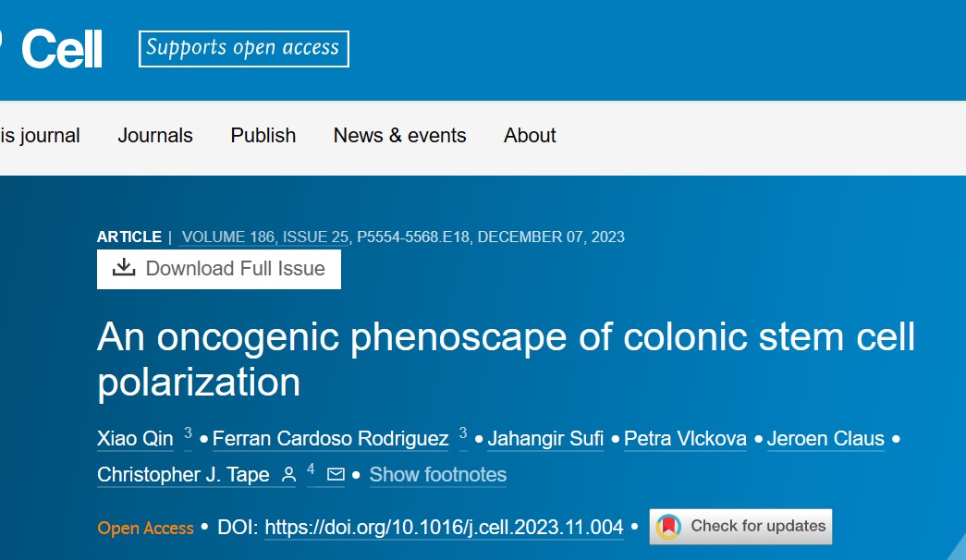Open the Supports open access badge

point(244,49)
